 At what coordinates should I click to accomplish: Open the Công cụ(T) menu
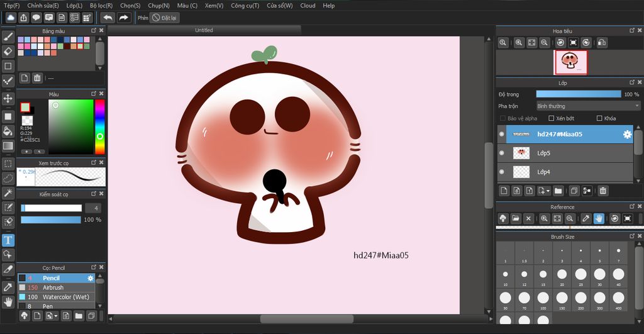click(245, 5)
